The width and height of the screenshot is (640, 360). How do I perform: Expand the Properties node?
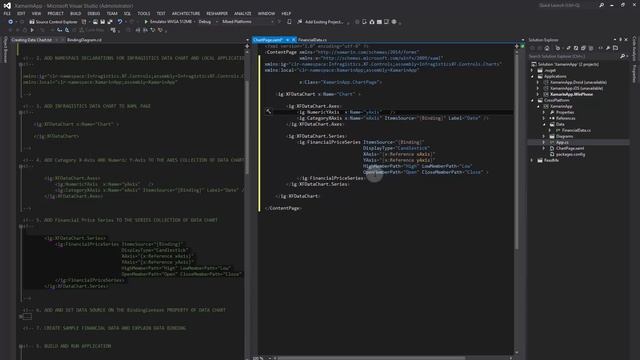click(544, 112)
